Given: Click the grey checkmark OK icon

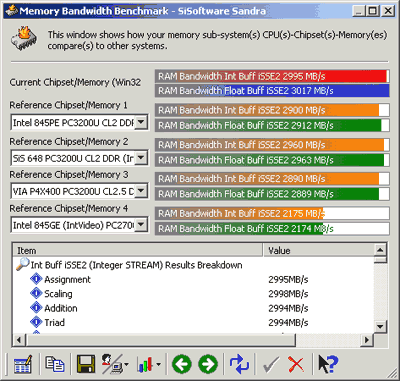Looking at the screenshot, I should coord(271,365).
